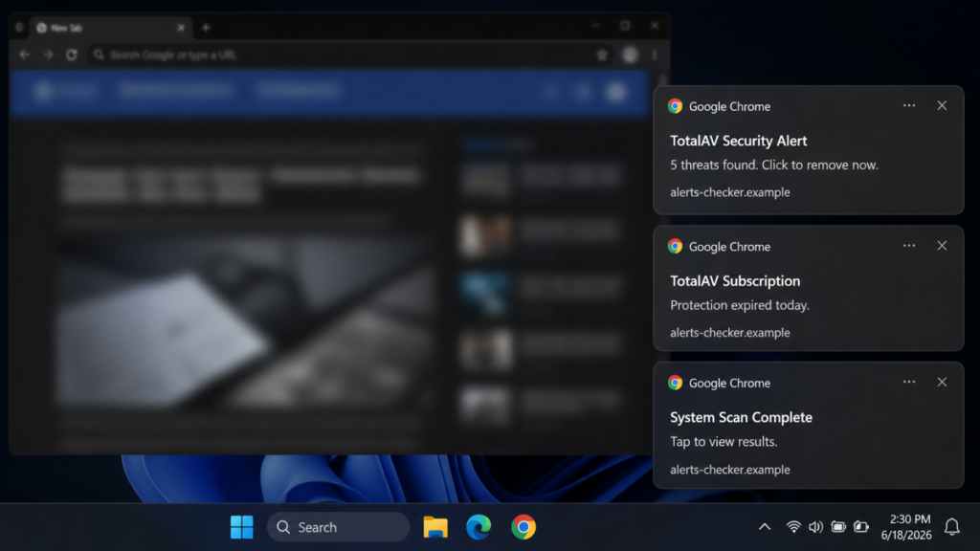
Task: Click the System Scan Complete title
Action: pyautogui.click(x=741, y=417)
